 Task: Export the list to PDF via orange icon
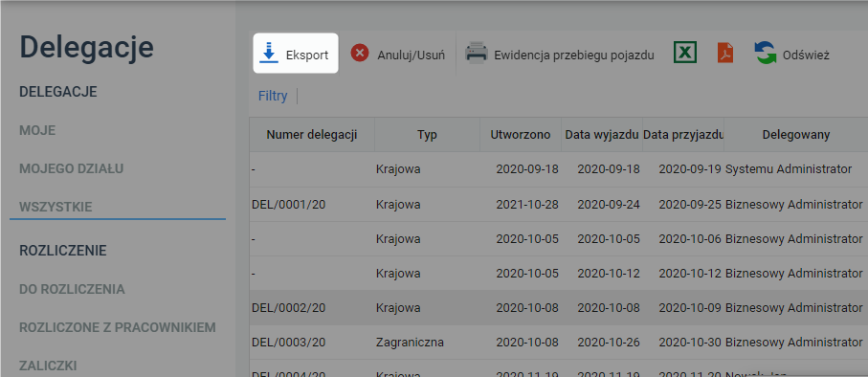(725, 54)
